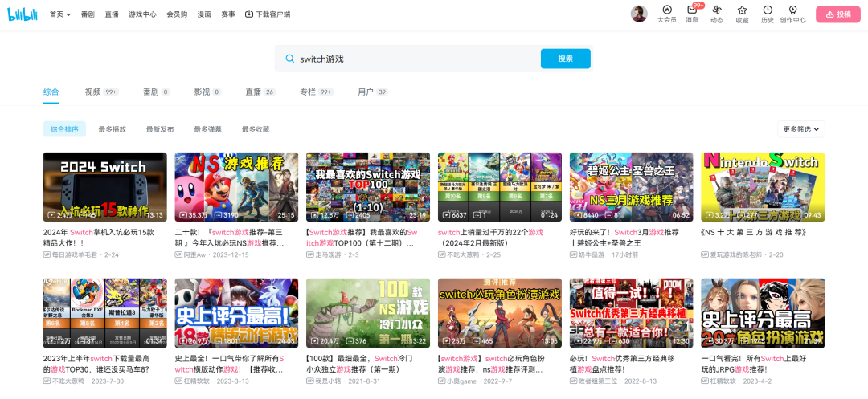Open 会员购 in the top navigation
The image size is (868, 399).
coord(177,14)
